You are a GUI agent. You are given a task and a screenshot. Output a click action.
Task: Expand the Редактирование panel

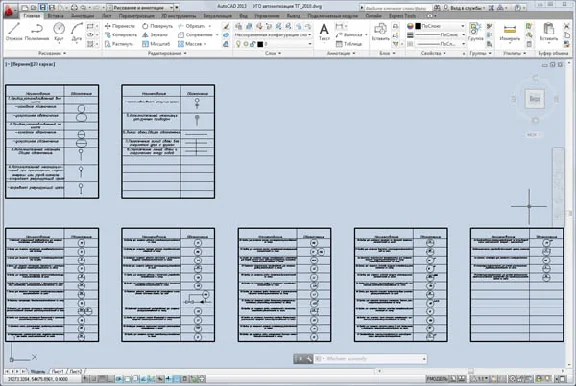167,53
